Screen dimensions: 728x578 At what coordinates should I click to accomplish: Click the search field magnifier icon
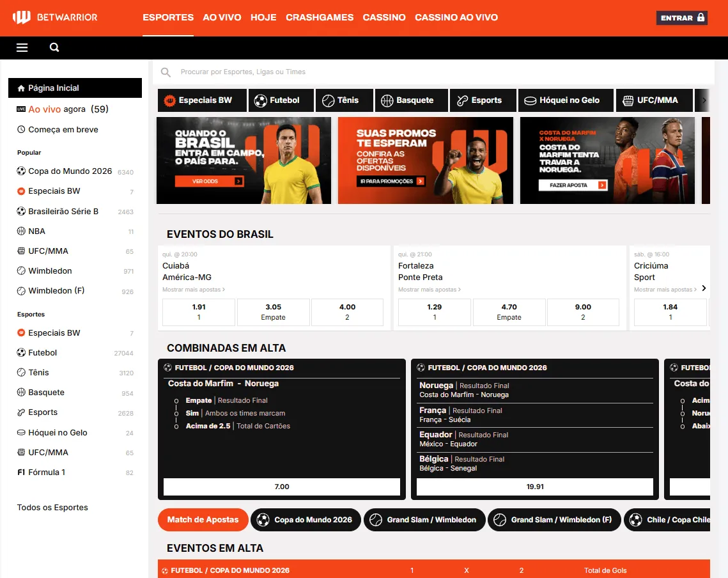click(166, 72)
